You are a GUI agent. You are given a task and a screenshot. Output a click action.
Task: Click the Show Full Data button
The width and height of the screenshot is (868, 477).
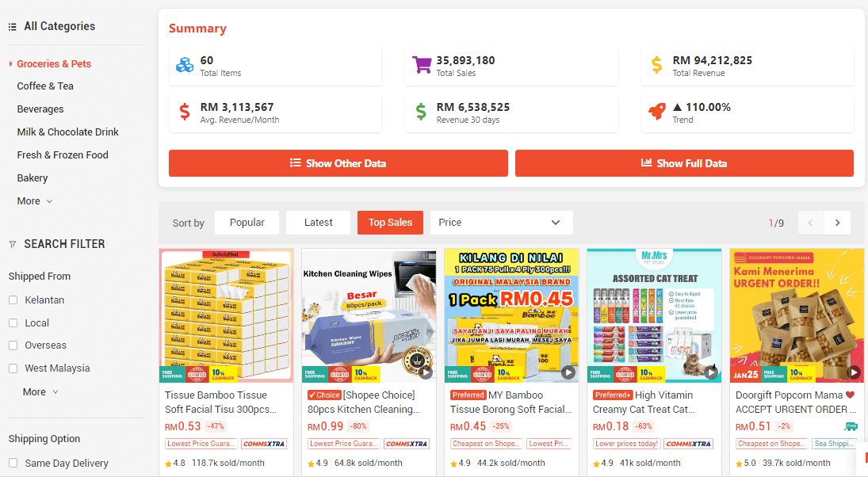[684, 163]
